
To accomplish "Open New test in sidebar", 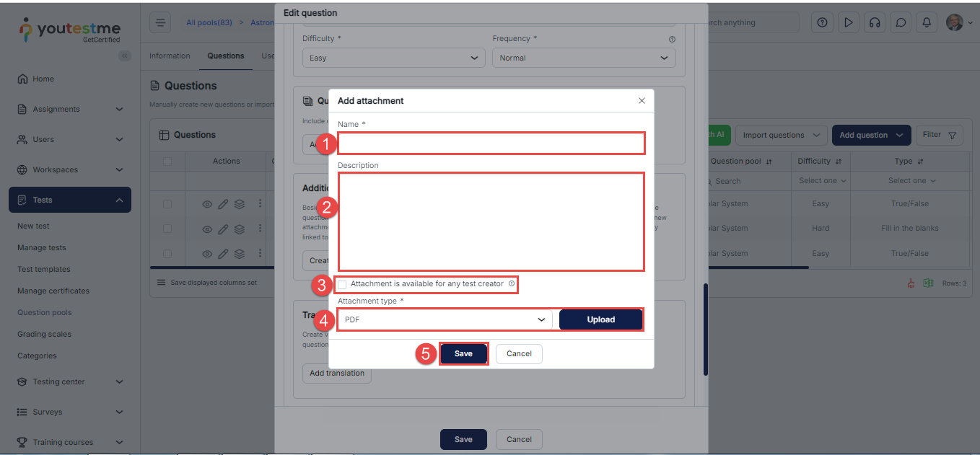I will 33,226.
